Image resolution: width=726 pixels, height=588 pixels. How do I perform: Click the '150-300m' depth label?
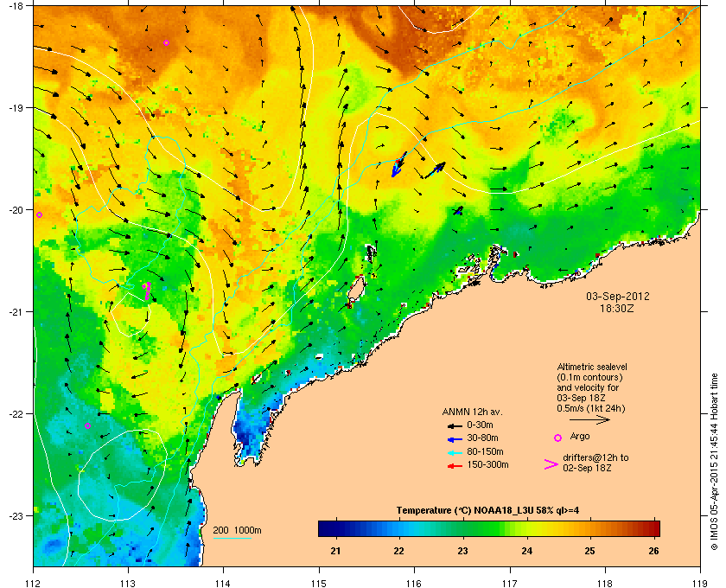487,464
